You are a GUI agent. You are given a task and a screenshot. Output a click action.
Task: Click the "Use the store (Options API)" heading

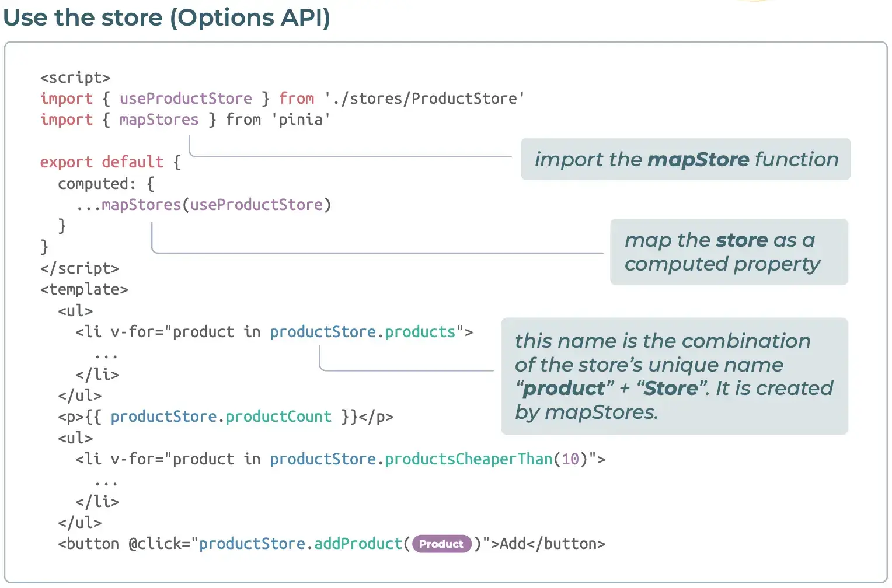(x=167, y=17)
